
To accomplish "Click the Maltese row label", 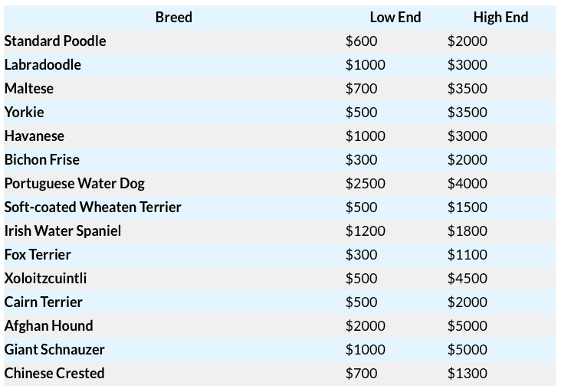I will click(29, 88).
